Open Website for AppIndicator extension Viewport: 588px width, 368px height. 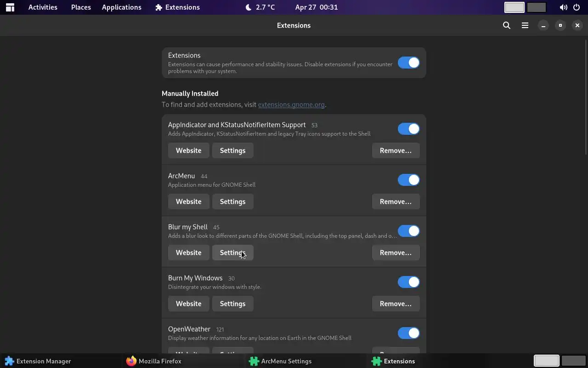click(188, 150)
